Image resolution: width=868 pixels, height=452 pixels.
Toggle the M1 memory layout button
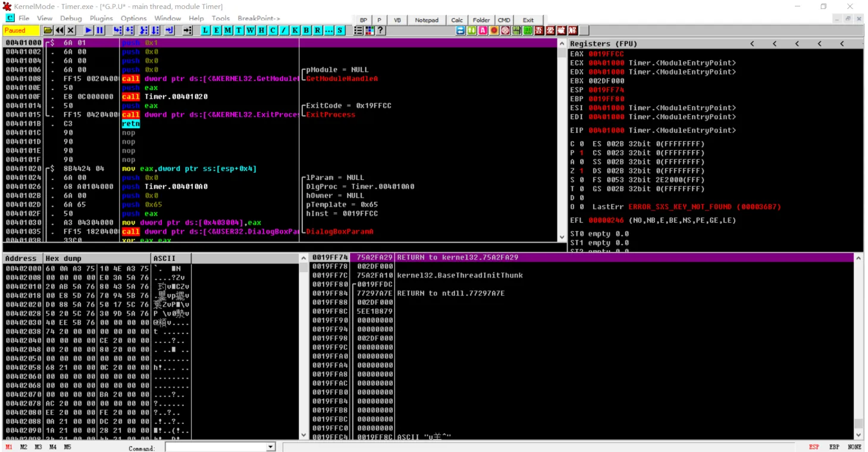click(9, 447)
